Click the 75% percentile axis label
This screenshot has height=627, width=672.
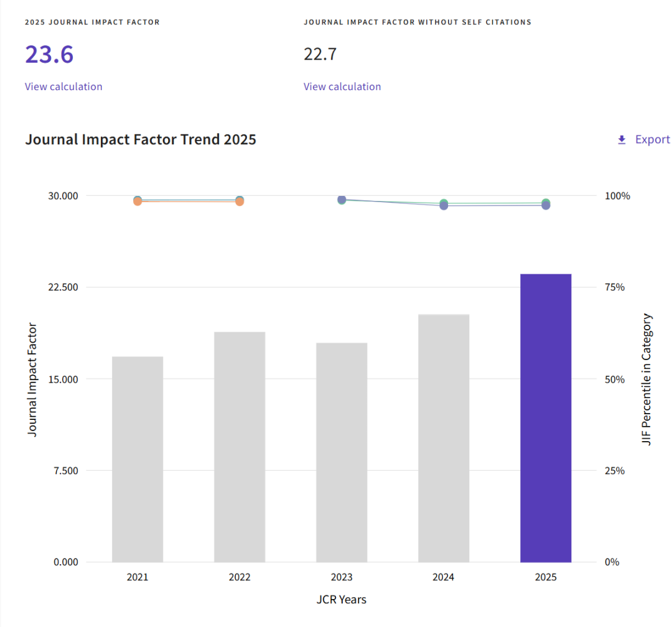tap(615, 287)
